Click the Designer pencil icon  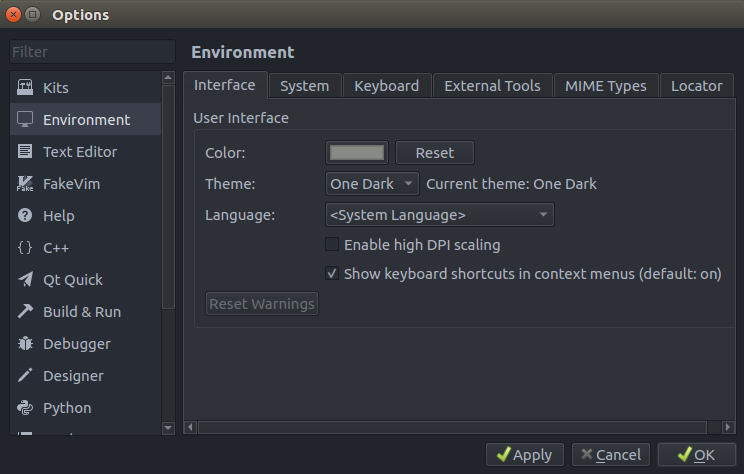(x=25, y=375)
